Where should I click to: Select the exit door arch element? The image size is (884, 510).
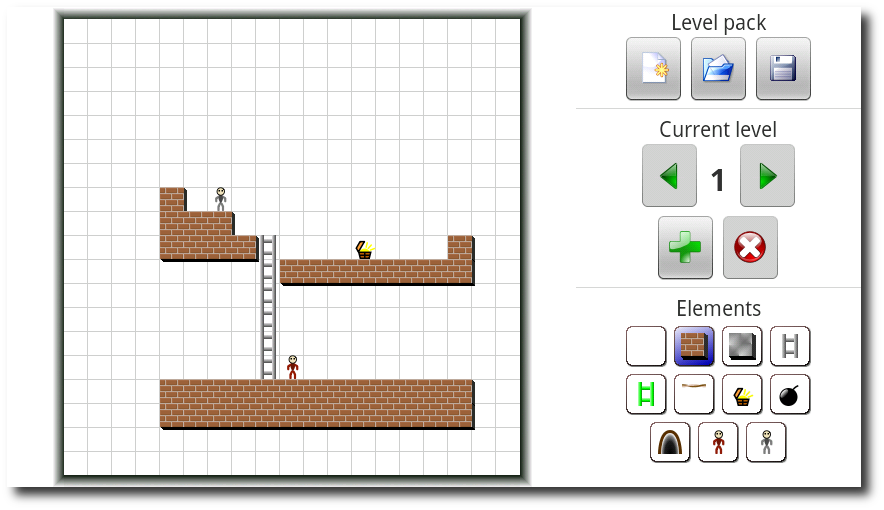pyautogui.click(x=670, y=442)
